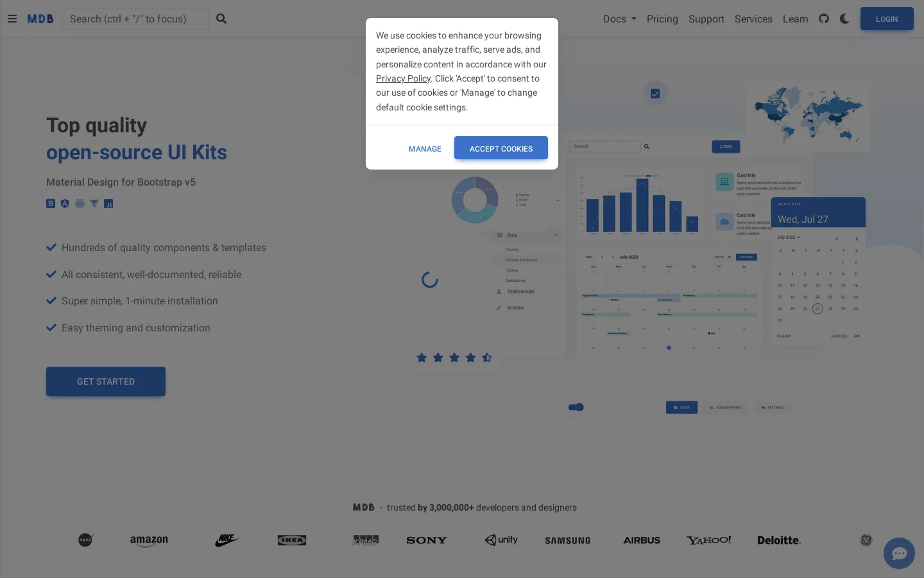Screen dimensions: 924x578
Task: Click the GET STARTED button
Action: pos(106,381)
